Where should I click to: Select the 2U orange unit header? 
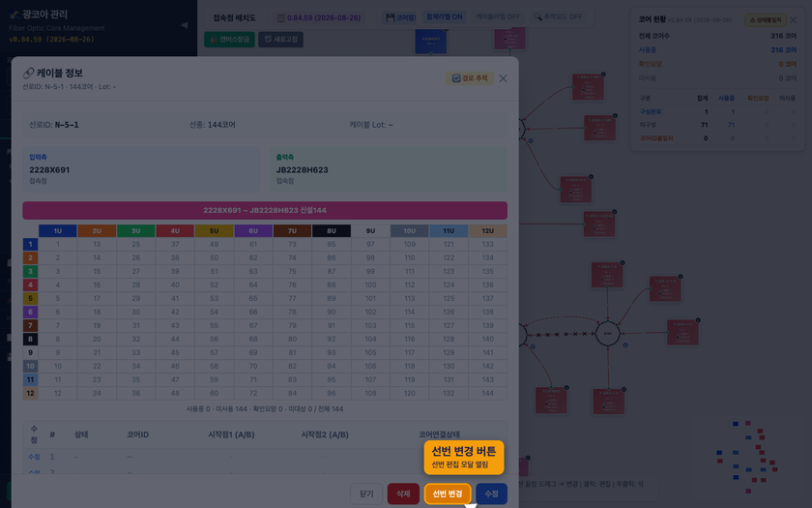97,230
